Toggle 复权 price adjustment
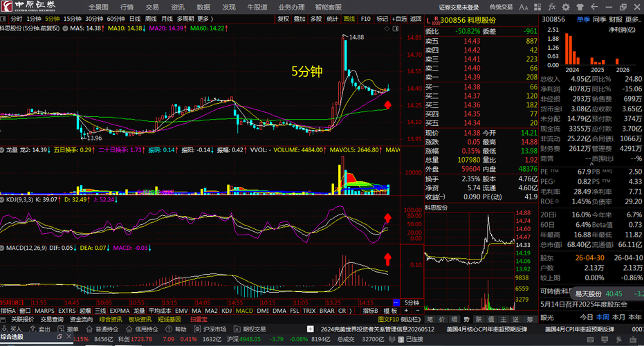The image size is (644, 346). coord(284,19)
